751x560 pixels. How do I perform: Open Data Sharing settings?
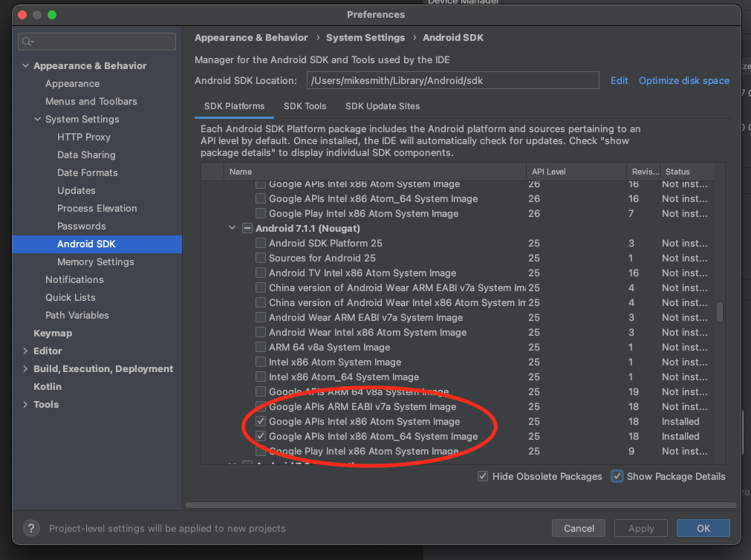tap(86, 155)
